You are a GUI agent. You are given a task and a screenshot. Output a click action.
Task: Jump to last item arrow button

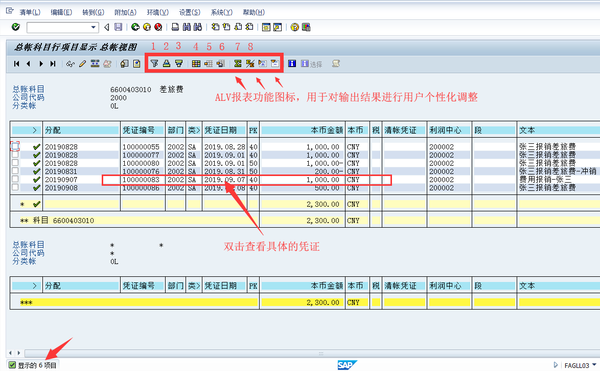pos(53,64)
